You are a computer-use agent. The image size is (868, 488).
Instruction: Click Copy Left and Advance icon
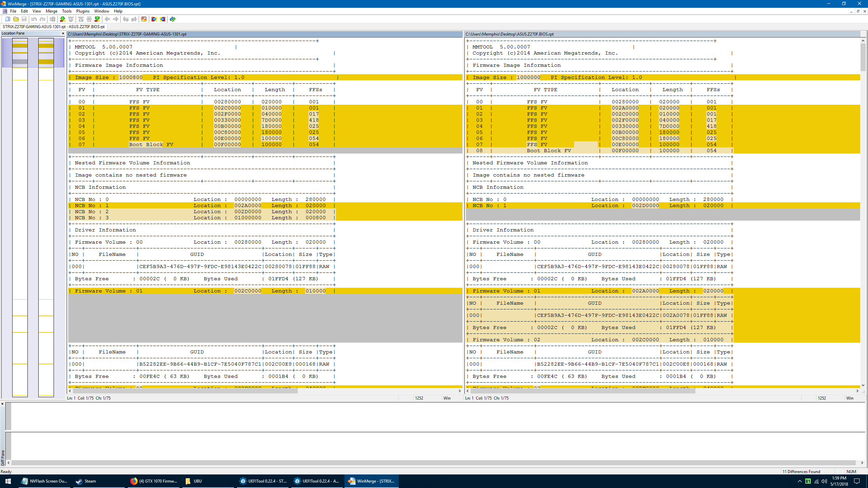pos(134,19)
